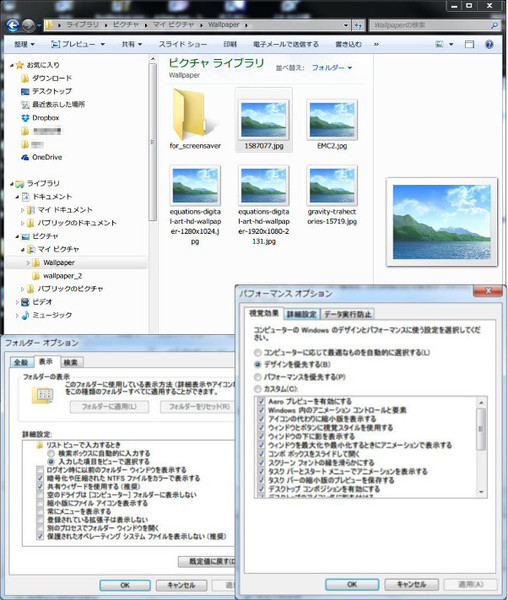Select wallpaper_2 folder in the tree
The width and height of the screenshot is (508, 600).
tap(57, 276)
